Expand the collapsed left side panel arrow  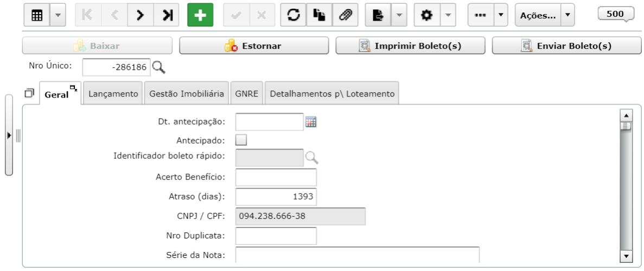click(9, 134)
